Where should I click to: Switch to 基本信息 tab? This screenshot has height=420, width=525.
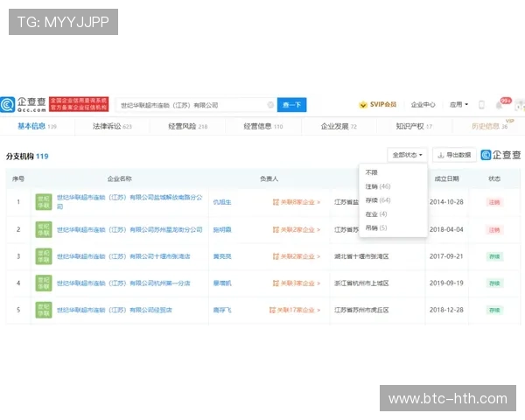pyautogui.click(x=37, y=126)
